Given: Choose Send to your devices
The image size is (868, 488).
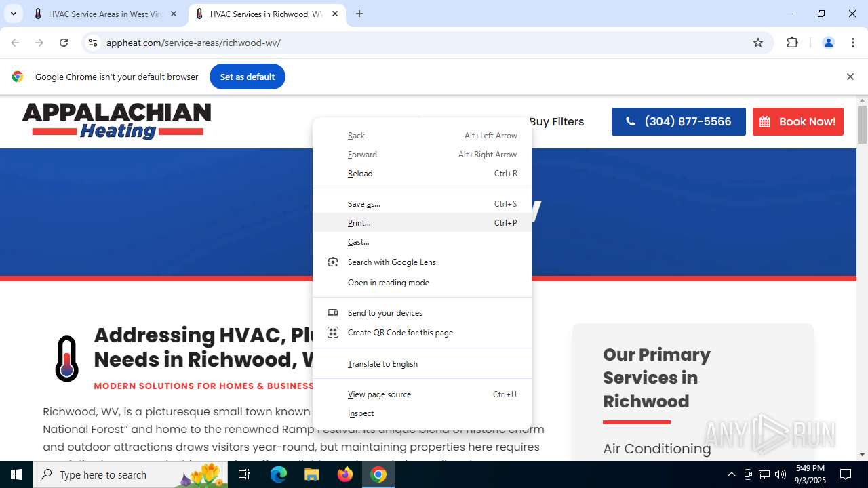Looking at the screenshot, I should [x=422, y=312].
